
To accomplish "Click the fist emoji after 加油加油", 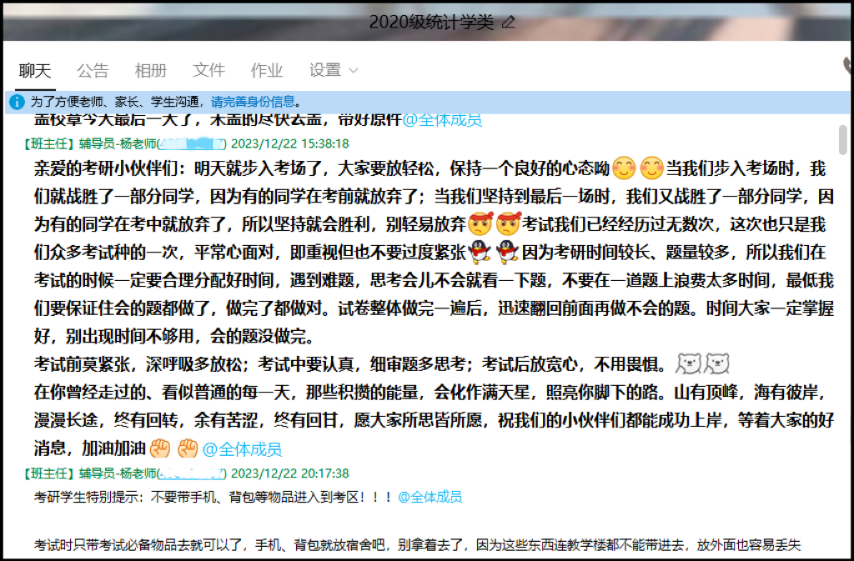I will tap(161, 449).
